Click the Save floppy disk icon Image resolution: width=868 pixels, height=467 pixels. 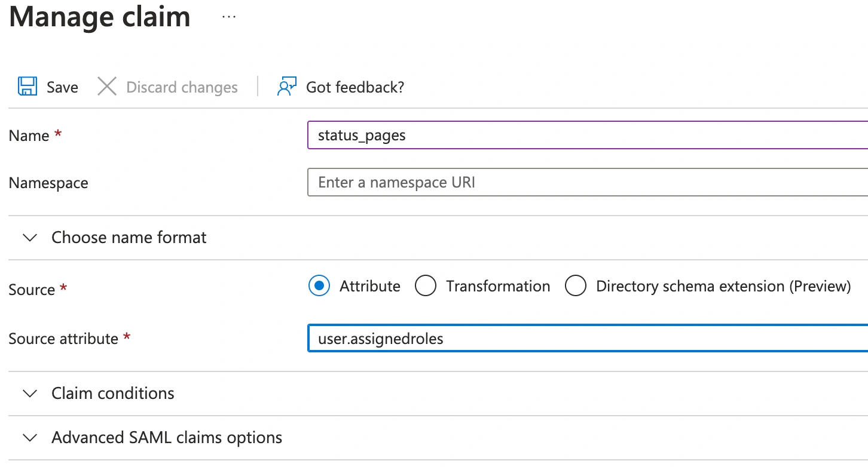tap(27, 87)
